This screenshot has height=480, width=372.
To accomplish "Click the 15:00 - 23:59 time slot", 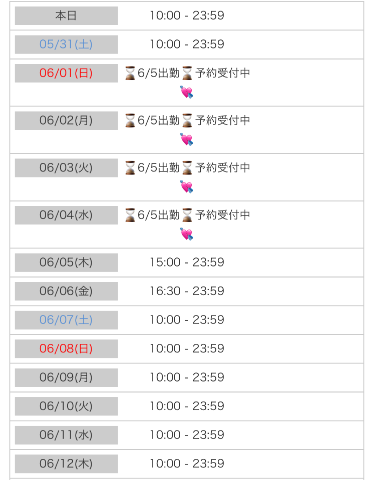I will click(x=187, y=262).
